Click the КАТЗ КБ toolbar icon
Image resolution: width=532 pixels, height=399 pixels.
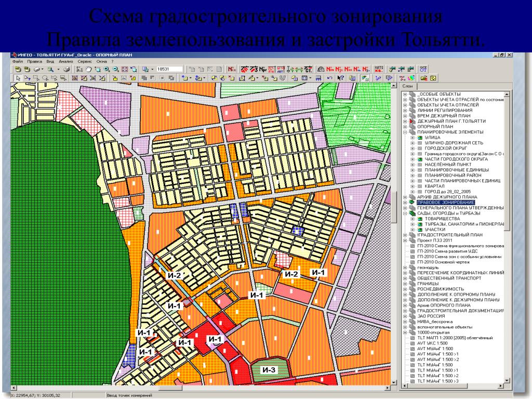coord(379,69)
